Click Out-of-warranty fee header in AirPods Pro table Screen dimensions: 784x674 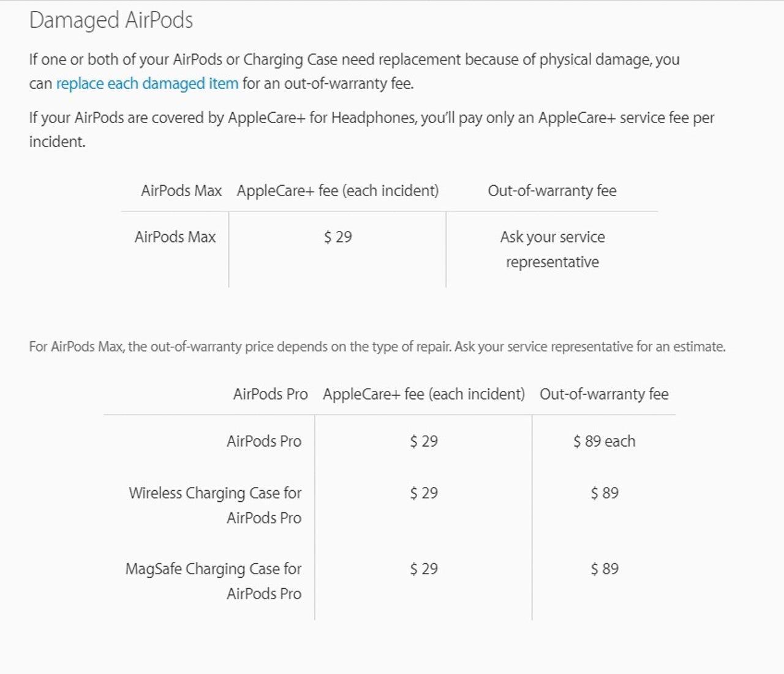(604, 394)
